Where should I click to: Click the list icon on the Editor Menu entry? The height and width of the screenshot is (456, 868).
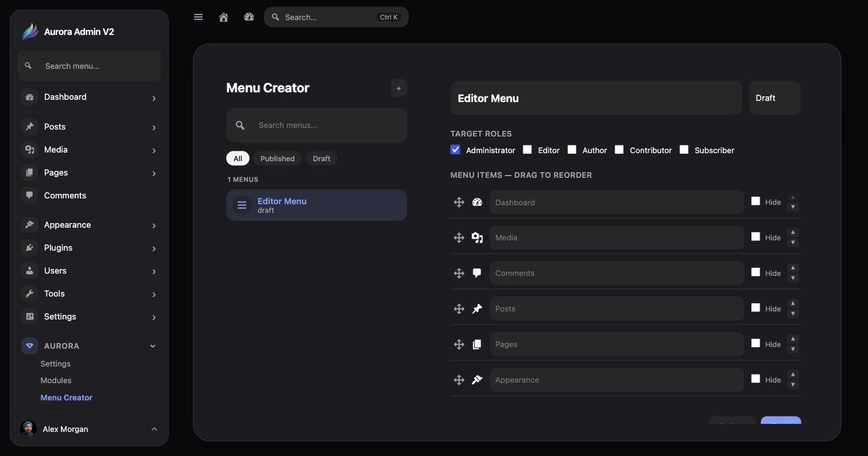[242, 205]
